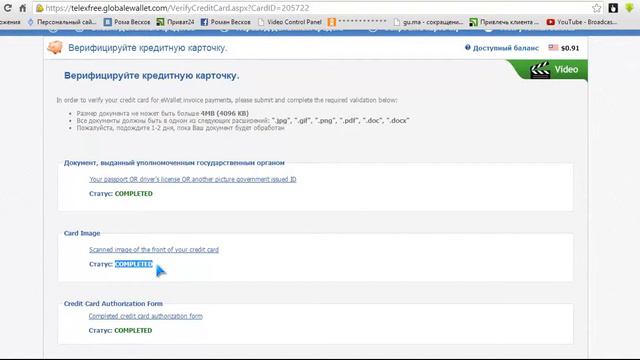Click the 4MB (4096 KB) size note
The height and width of the screenshot is (360, 640).
click(224, 113)
